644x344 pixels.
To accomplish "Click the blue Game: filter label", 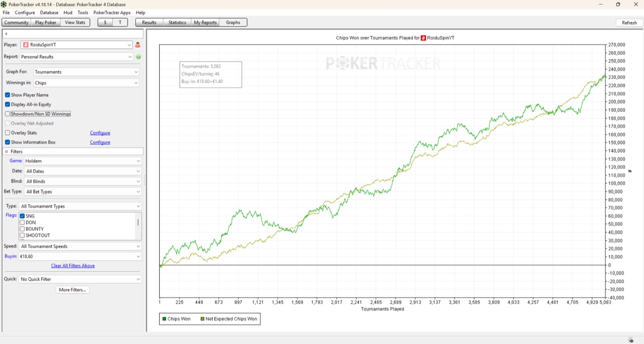I will [16, 161].
